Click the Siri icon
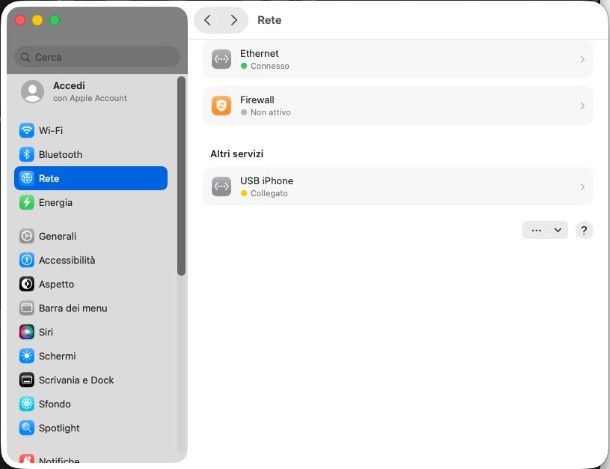610x469 pixels. pos(26,332)
